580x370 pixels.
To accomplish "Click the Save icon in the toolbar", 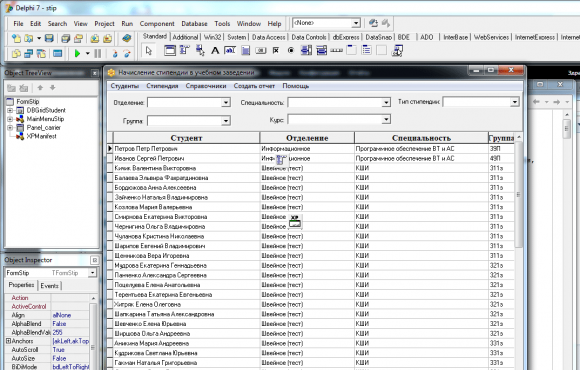I will point(49,38).
